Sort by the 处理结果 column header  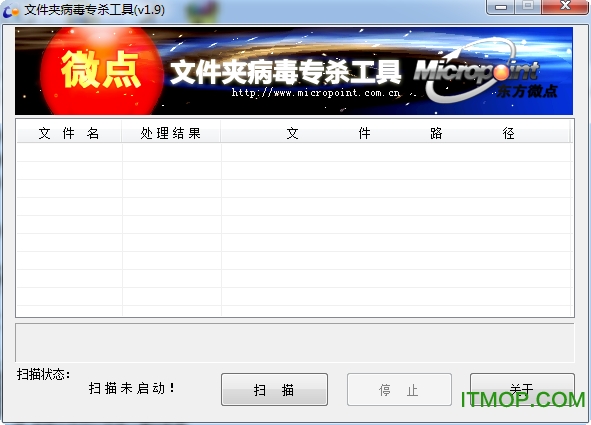click(171, 133)
